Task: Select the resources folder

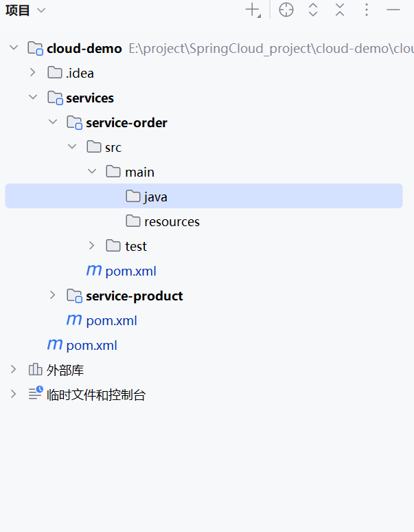Action: [x=172, y=221]
